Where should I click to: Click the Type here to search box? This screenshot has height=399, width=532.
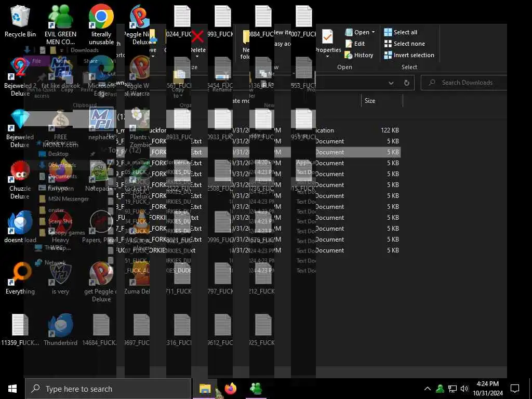(108, 389)
